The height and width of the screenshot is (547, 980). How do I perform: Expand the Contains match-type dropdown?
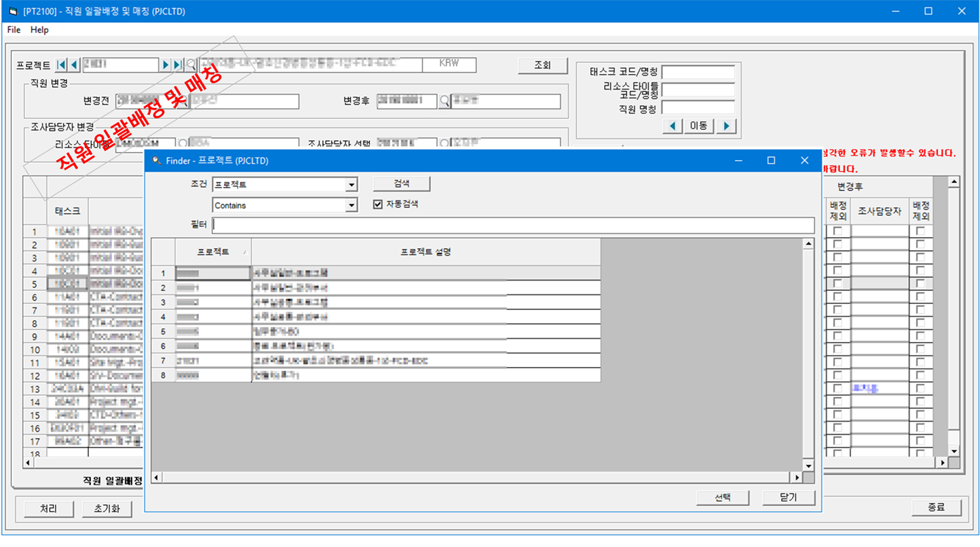coord(352,206)
